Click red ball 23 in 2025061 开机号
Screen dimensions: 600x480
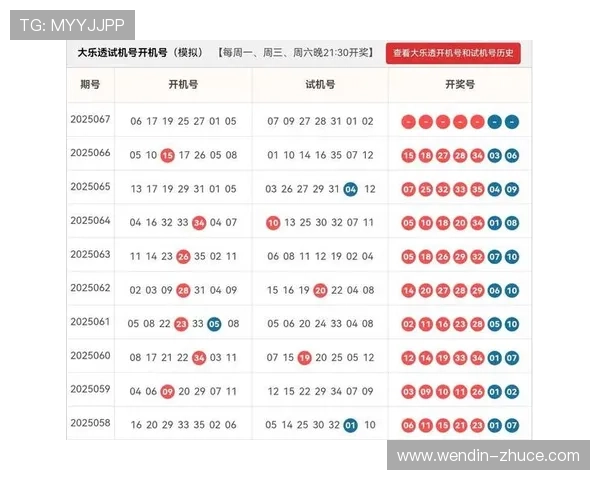click(x=181, y=324)
